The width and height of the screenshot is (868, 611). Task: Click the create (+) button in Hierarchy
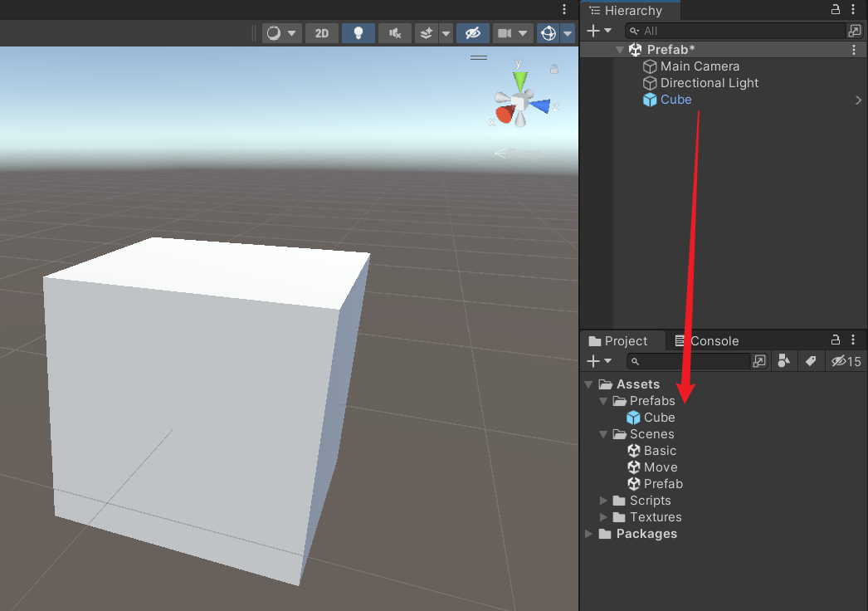point(594,31)
